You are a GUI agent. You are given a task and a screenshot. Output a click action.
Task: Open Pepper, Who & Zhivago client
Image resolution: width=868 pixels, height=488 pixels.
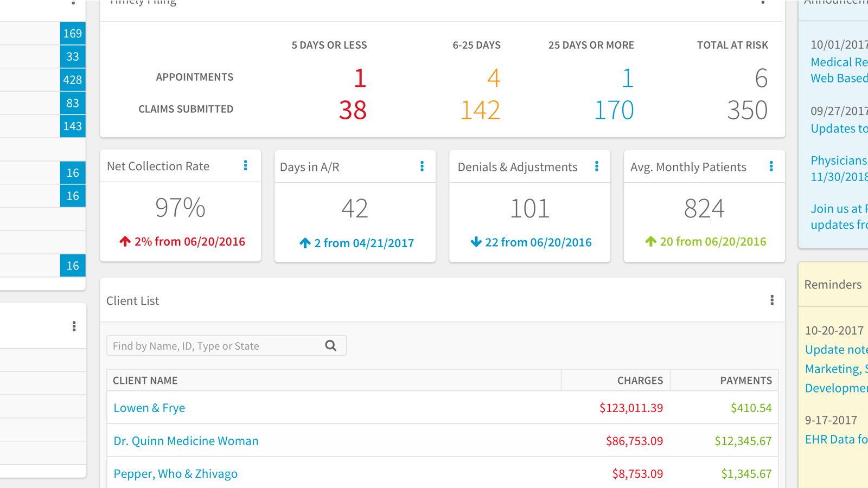click(175, 474)
